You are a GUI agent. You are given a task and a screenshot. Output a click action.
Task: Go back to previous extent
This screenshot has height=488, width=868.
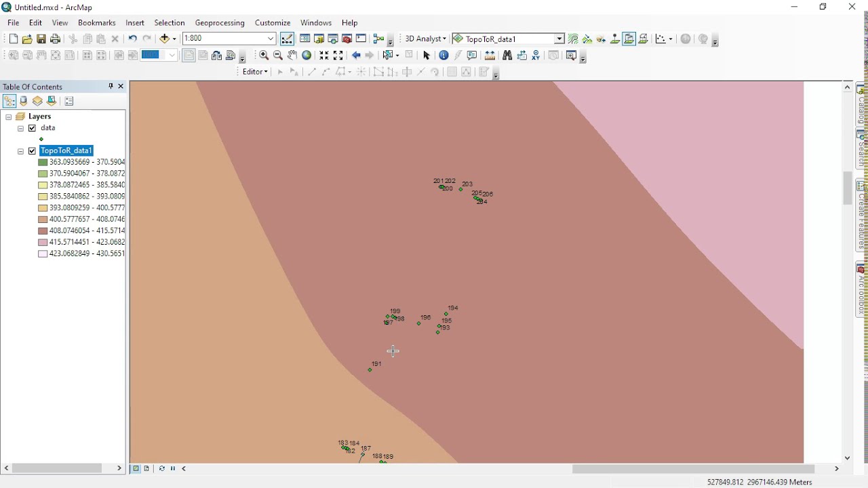(x=356, y=56)
